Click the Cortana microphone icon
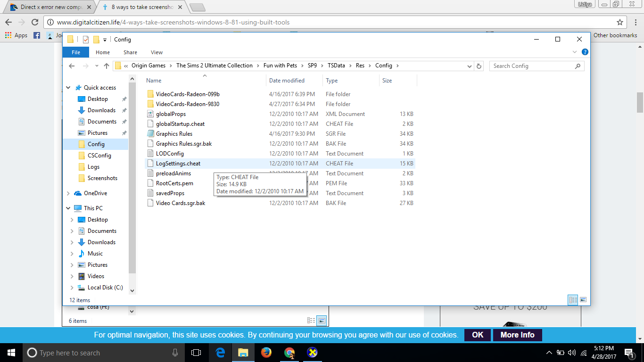The height and width of the screenshot is (362, 644). [175, 353]
